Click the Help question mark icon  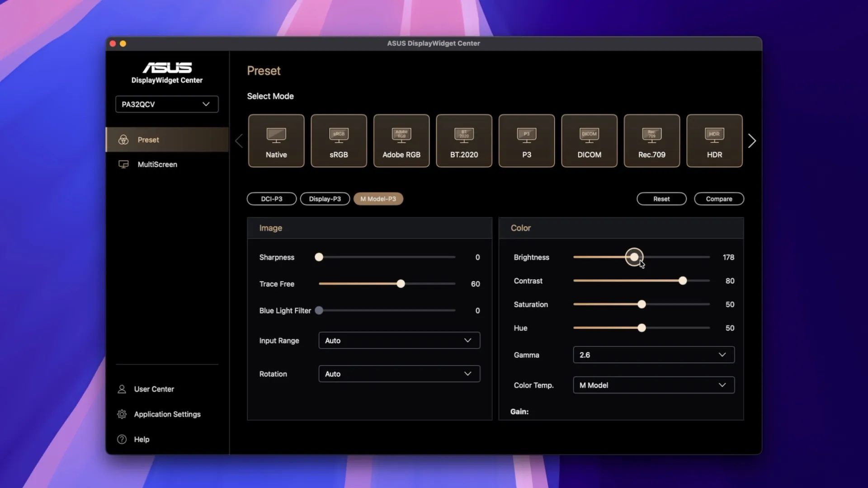pyautogui.click(x=122, y=439)
